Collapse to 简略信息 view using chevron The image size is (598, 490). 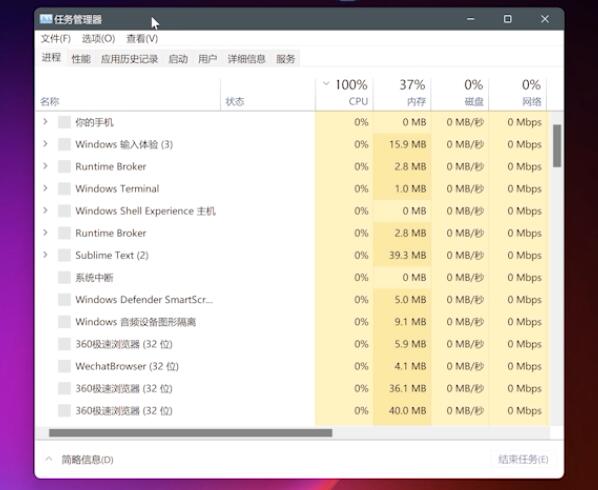click(49, 459)
